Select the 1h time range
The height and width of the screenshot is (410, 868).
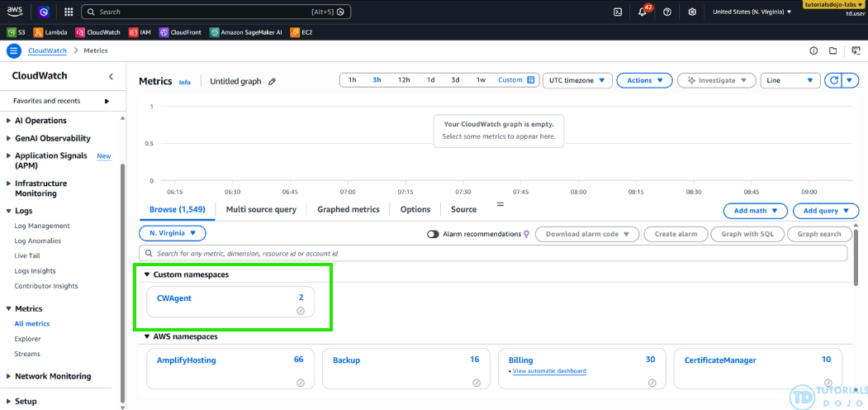point(352,80)
